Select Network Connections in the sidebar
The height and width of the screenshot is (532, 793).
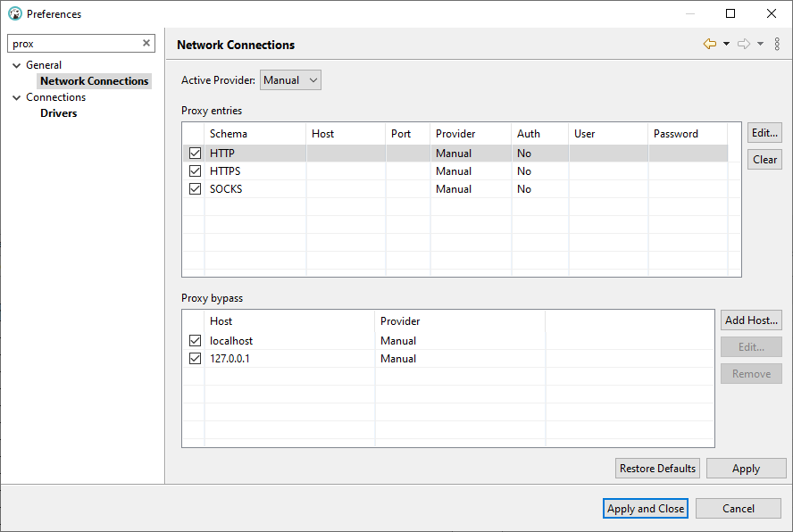point(94,80)
